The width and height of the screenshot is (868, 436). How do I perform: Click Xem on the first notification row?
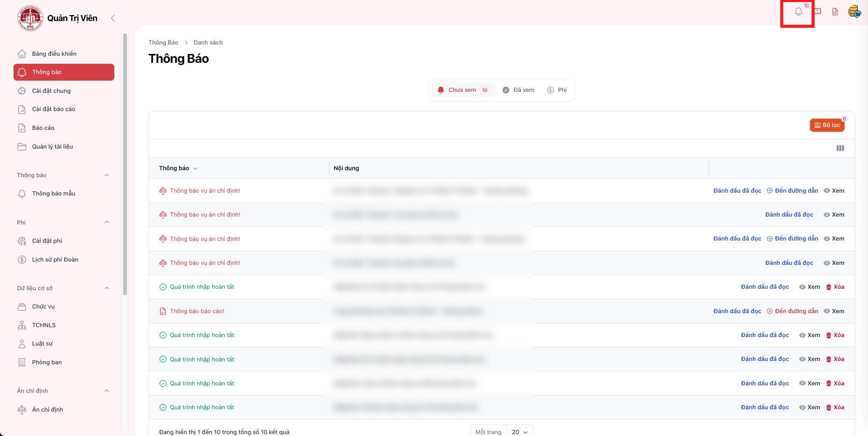834,191
